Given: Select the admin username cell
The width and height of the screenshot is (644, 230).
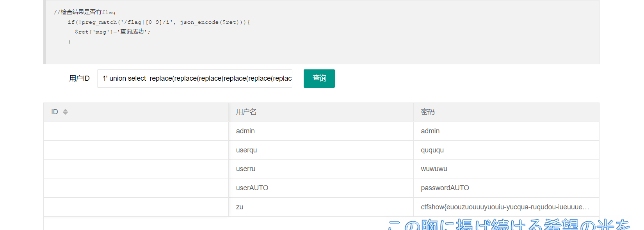Looking at the screenshot, I should (321, 131).
